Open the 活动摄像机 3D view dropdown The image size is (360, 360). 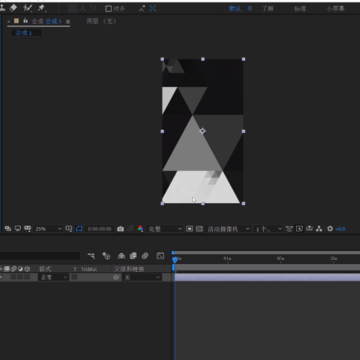[x=228, y=229]
